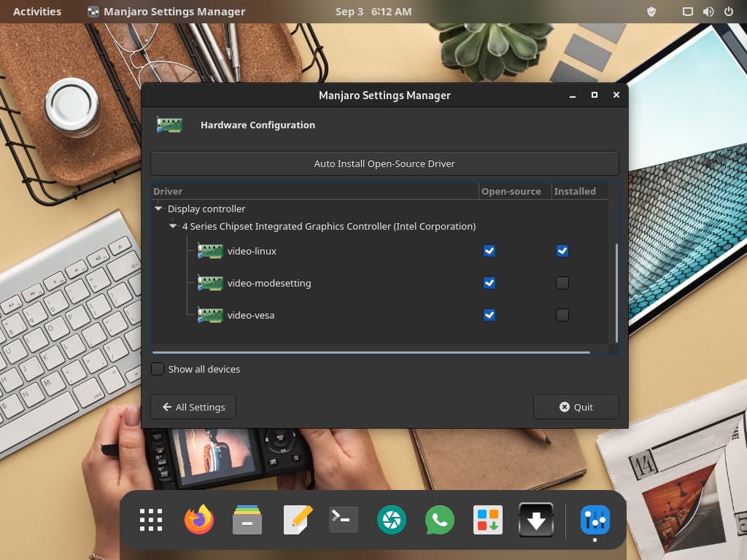Launch the Files manager from the dock

click(x=247, y=519)
